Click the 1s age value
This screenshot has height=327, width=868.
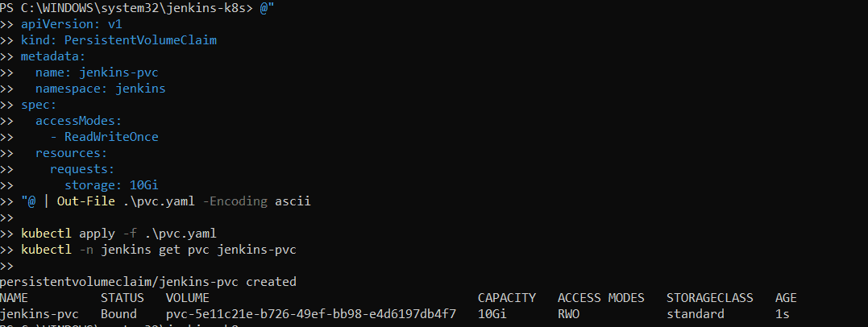coord(782,313)
